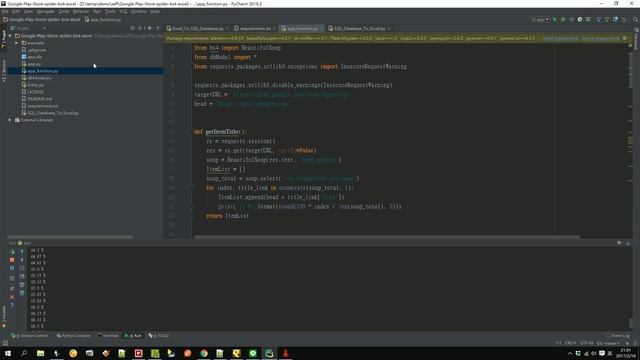Open the TODO tool window

click(x=159, y=336)
